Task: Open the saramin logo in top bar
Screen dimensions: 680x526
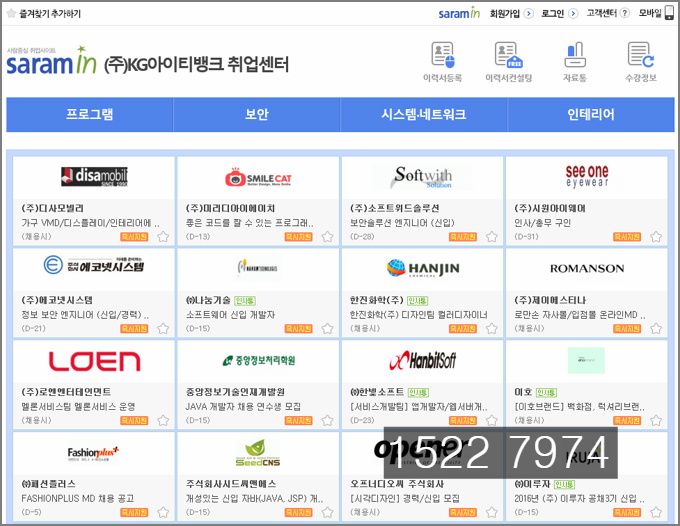Action: (x=459, y=13)
